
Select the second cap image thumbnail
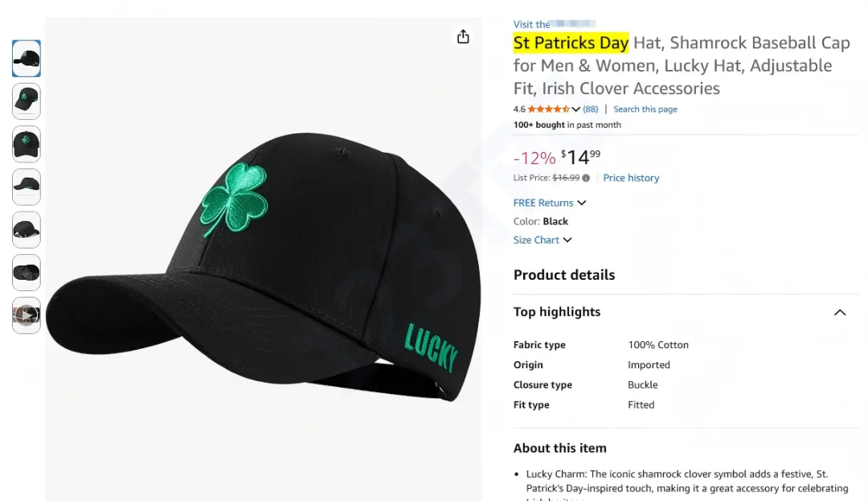[27, 101]
